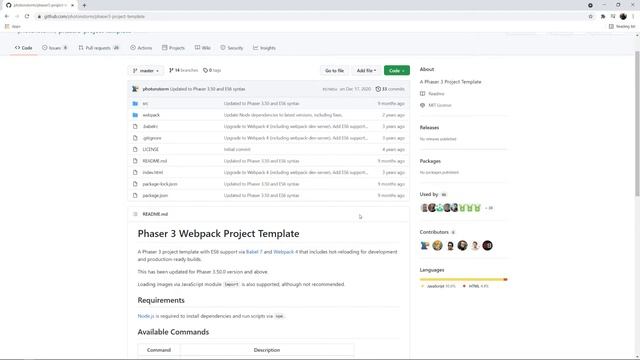View the 0 tags link

pyautogui.click(x=212, y=70)
